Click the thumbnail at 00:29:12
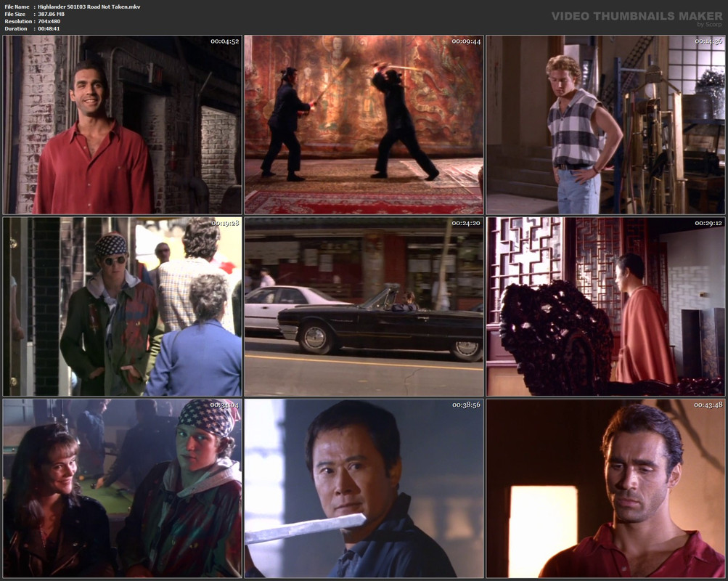 tap(605, 306)
